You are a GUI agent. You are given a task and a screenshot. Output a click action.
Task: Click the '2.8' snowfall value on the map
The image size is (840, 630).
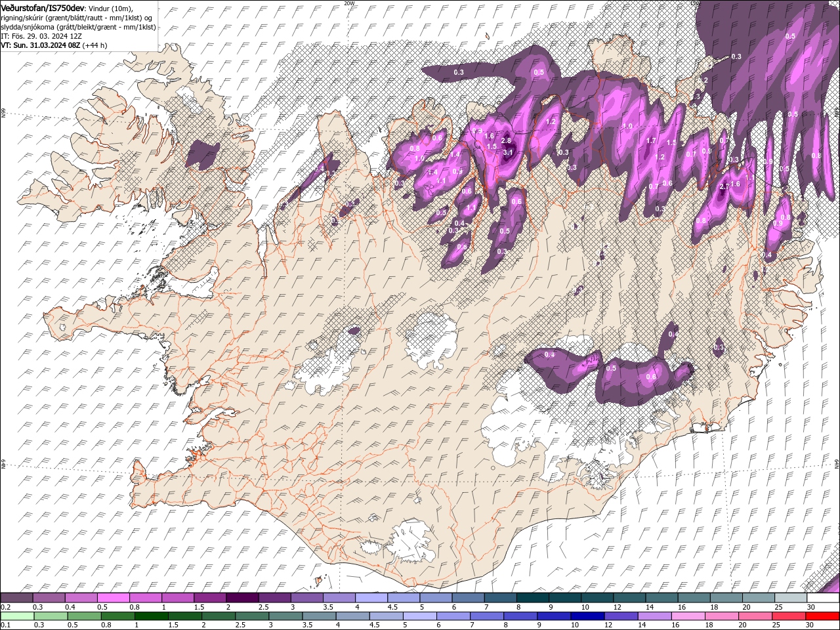[506, 140]
